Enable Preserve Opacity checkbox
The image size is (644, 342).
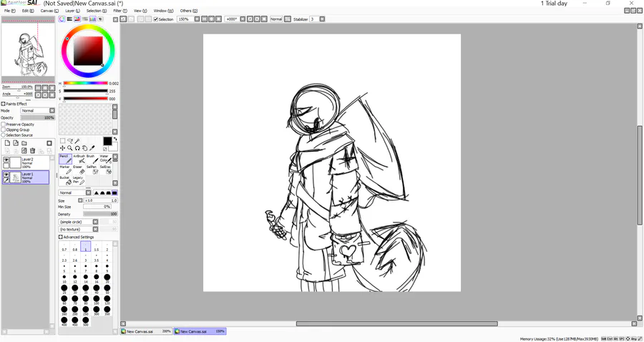click(x=4, y=124)
